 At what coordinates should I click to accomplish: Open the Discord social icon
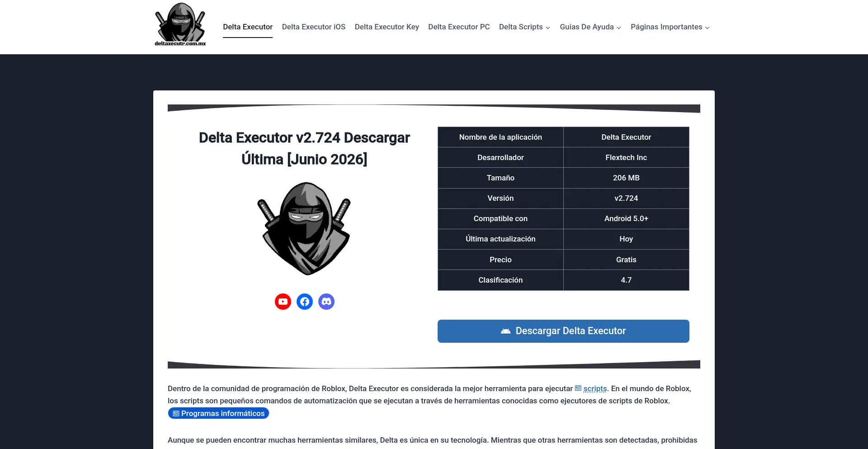[326, 302]
